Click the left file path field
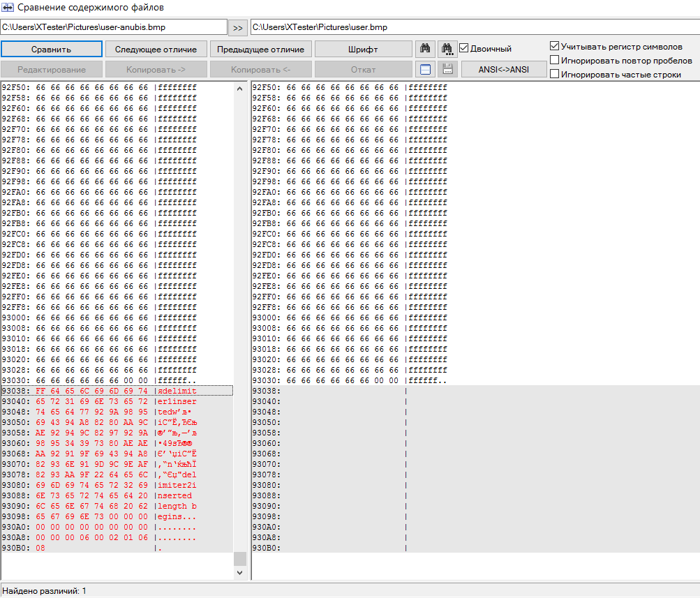 pos(114,27)
